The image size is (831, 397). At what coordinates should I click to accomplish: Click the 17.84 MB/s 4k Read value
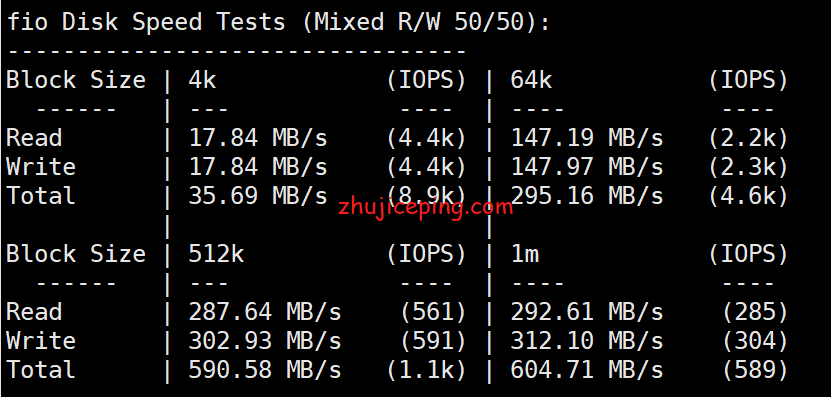[258, 138]
